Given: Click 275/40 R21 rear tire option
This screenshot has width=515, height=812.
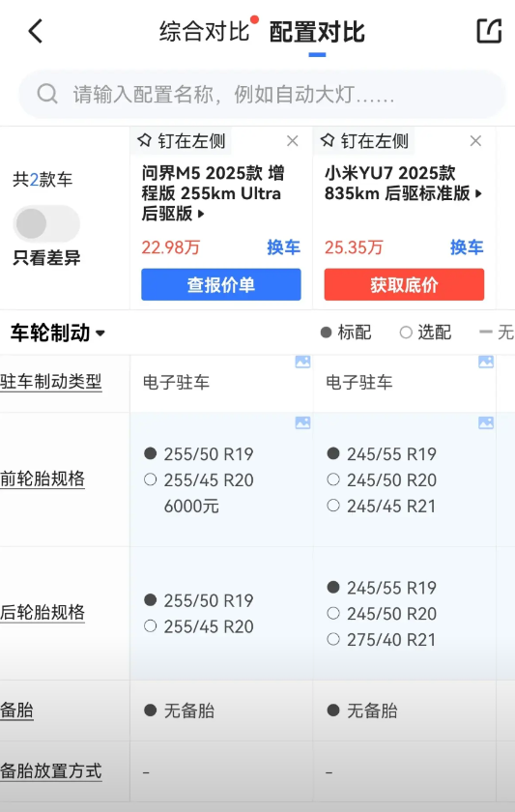Looking at the screenshot, I should 391,640.
